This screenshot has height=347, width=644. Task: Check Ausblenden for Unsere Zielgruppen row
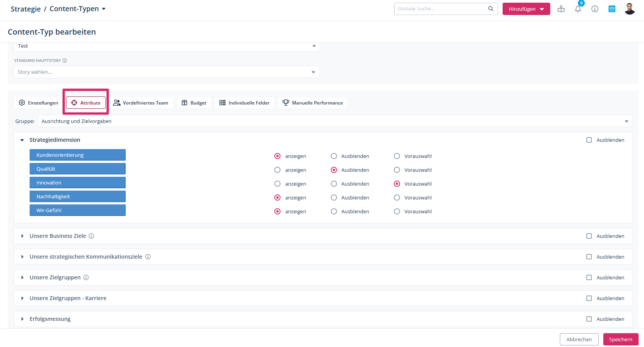pyautogui.click(x=589, y=277)
